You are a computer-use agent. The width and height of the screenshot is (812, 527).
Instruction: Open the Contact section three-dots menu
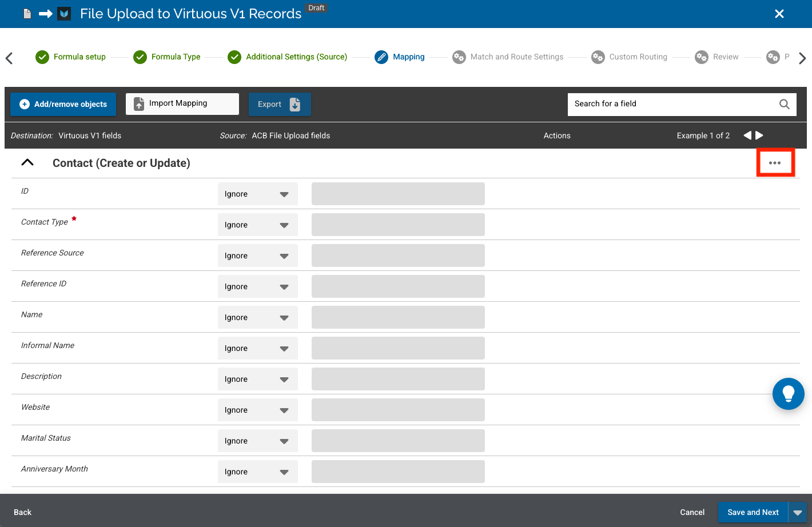(x=775, y=163)
